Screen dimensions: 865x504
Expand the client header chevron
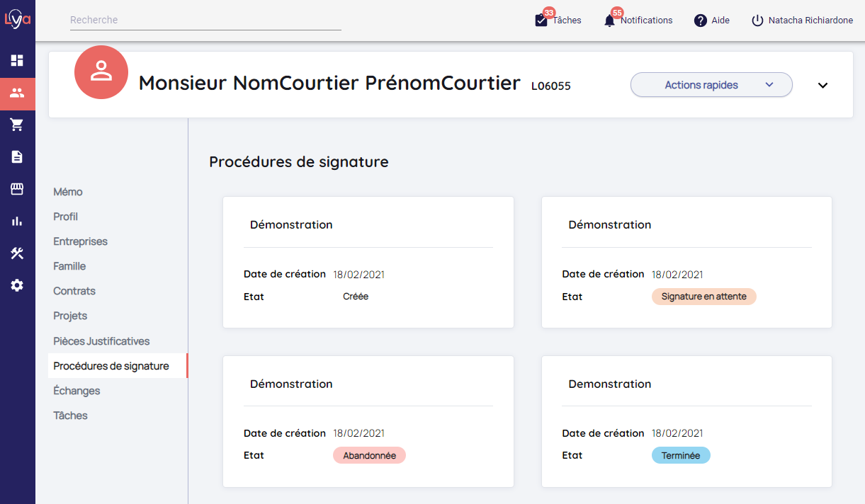(822, 85)
